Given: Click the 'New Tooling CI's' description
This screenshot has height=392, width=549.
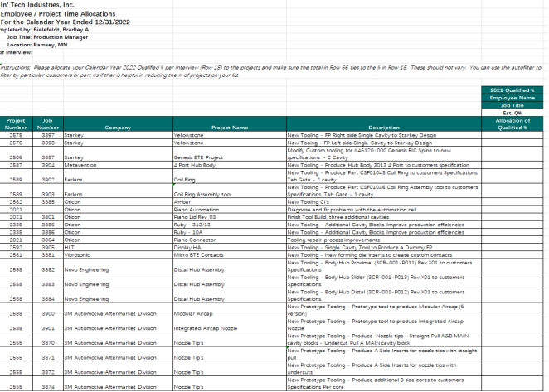Looking at the screenshot, I should (384, 202).
